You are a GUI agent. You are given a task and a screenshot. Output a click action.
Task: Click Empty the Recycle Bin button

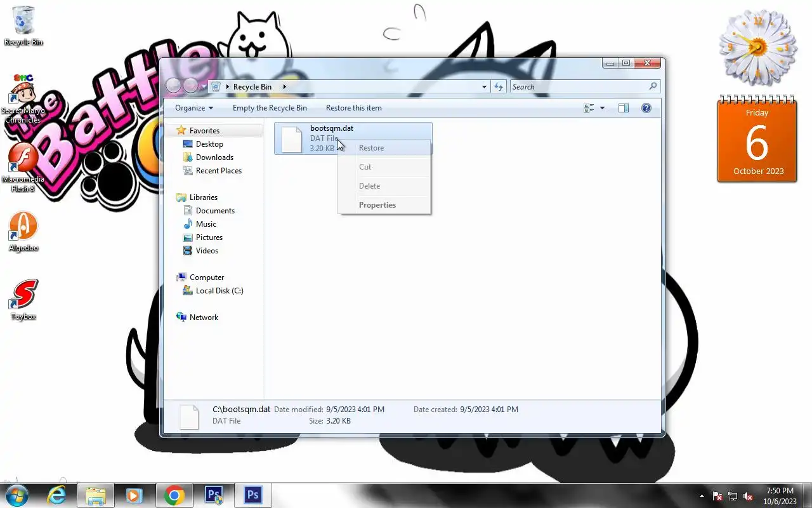click(x=270, y=108)
